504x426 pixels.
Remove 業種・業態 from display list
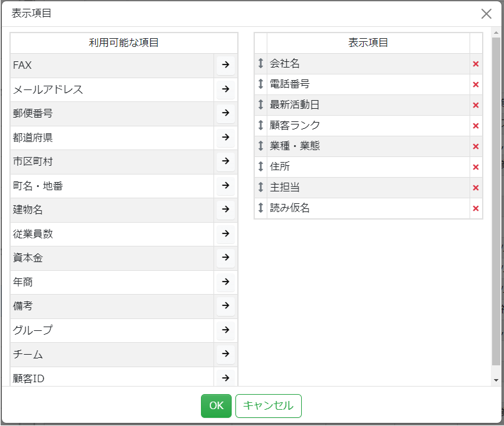pos(476,146)
